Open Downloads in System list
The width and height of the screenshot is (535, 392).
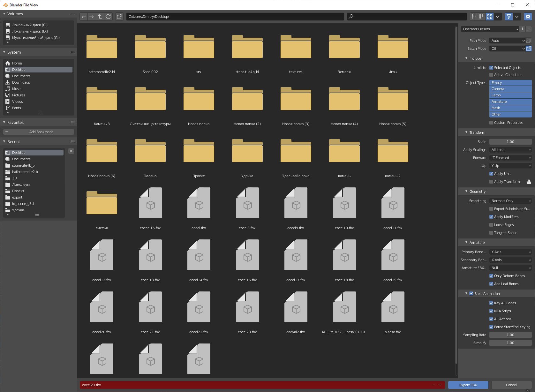pyautogui.click(x=38, y=82)
